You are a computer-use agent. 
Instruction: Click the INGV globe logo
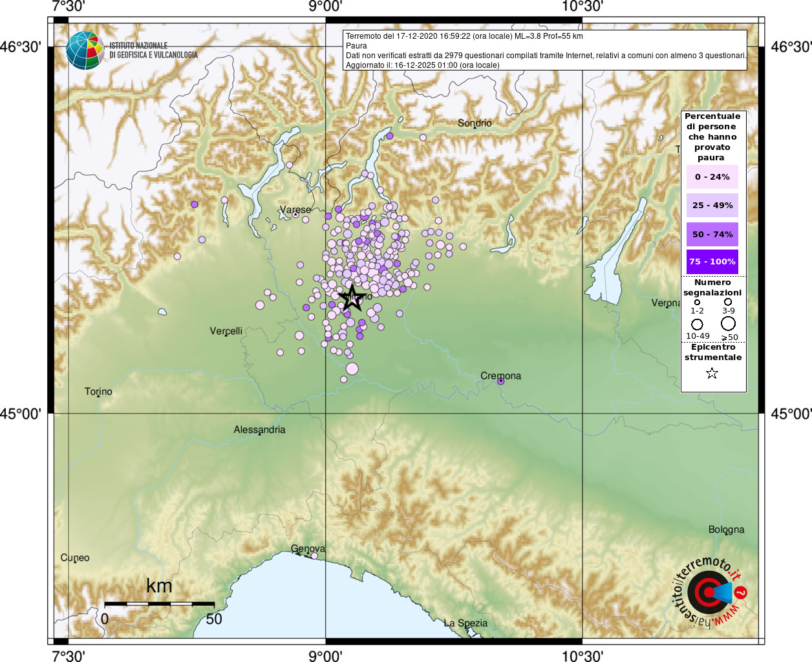click(x=85, y=50)
